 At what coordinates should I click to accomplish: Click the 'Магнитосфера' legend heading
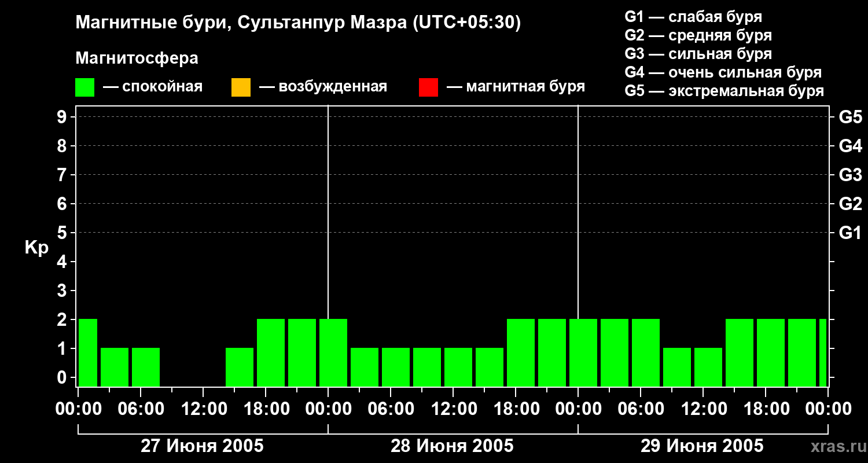pyautogui.click(x=137, y=58)
